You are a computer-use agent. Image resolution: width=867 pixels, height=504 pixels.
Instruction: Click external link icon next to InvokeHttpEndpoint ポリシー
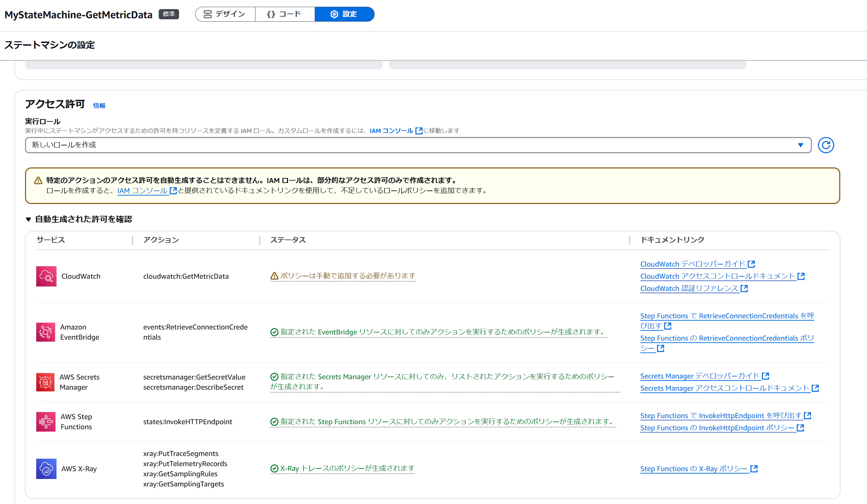click(800, 428)
